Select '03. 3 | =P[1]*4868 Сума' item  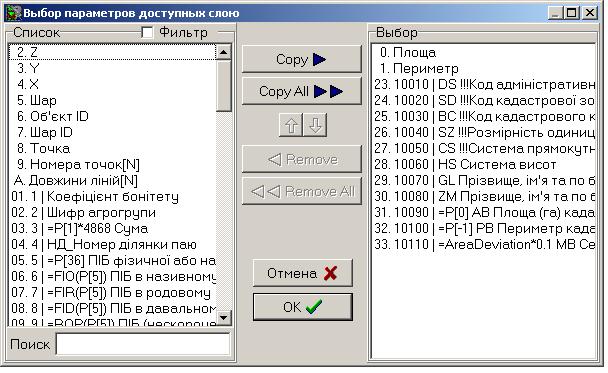pyautogui.click(x=112, y=228)
